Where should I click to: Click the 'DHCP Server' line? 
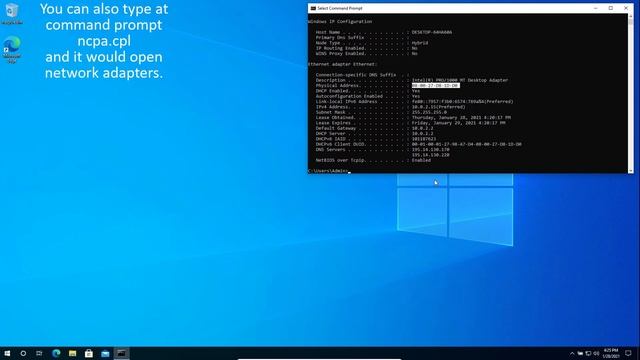point(374,133)
